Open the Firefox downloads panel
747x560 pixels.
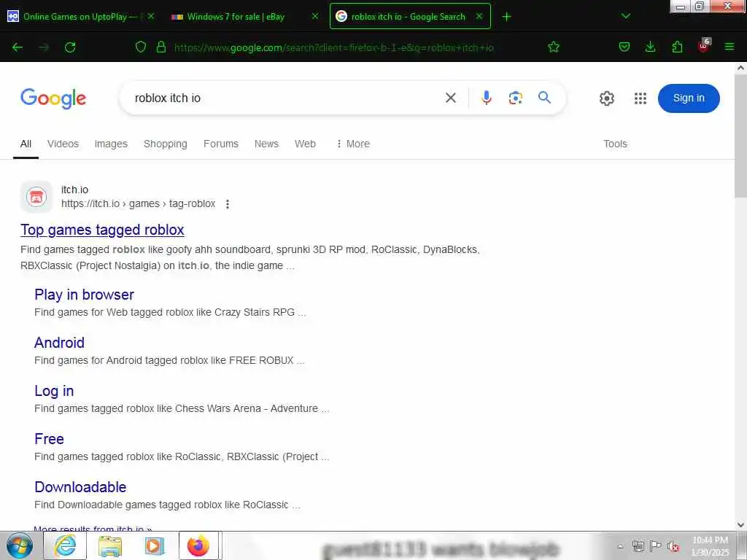click(650, 47)
